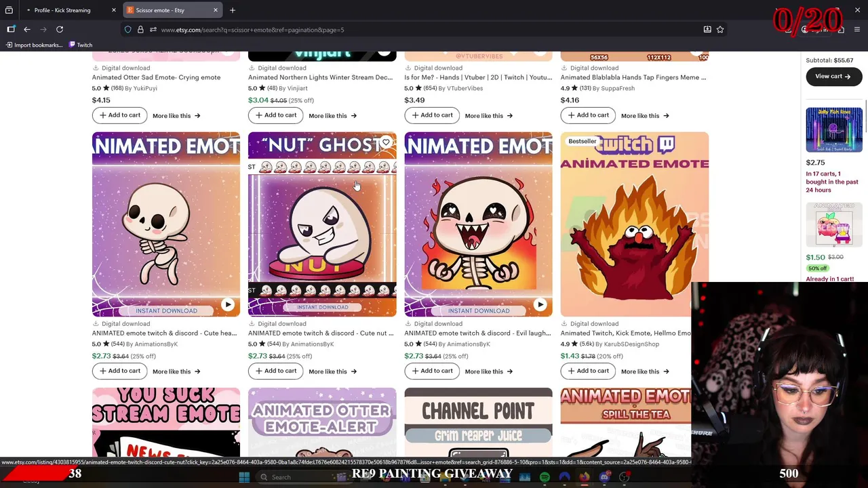More like this for Is for Me? Hands
Screen dimensions: 868x488
pyautogui.click(x=489, y=116)
